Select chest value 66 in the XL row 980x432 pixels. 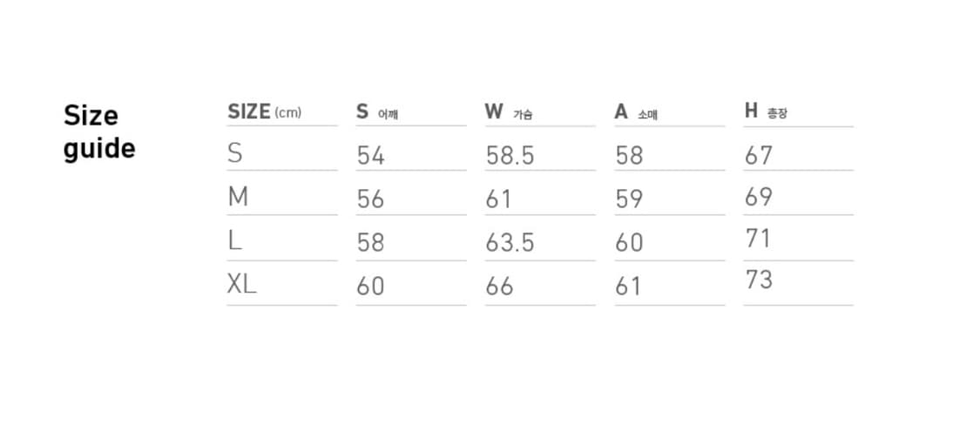click(x=499, y=287)
